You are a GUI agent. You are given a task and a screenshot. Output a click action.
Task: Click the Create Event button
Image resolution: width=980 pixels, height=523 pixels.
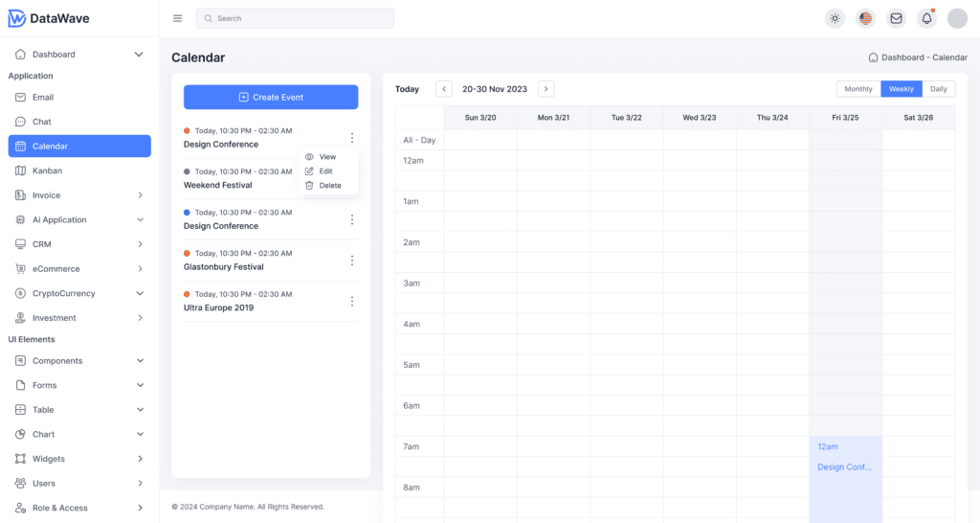[271, 97]
